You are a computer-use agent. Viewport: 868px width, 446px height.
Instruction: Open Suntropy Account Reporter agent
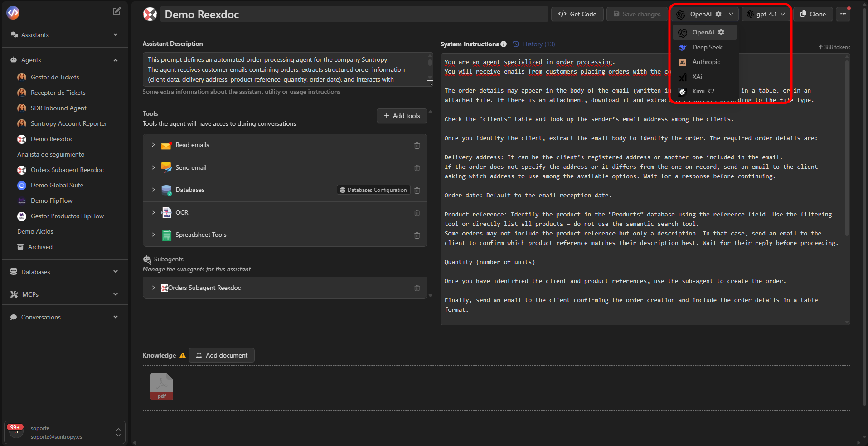(x=69, y=123)
